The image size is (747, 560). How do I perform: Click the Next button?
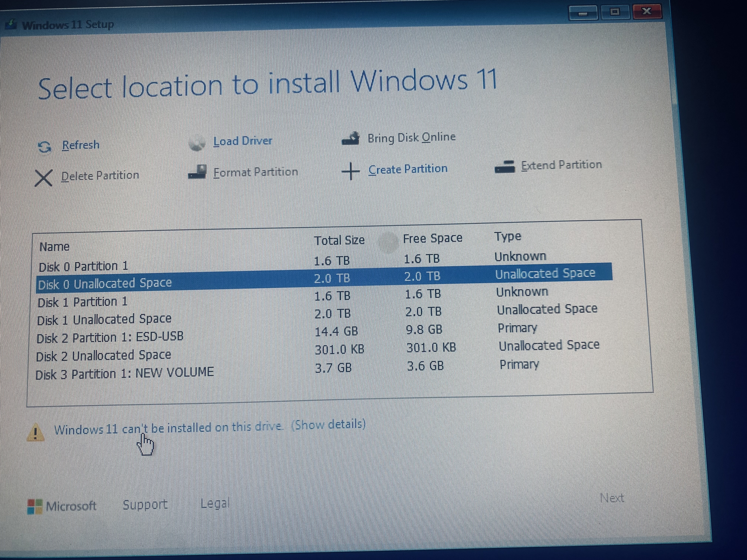point(612,498)
